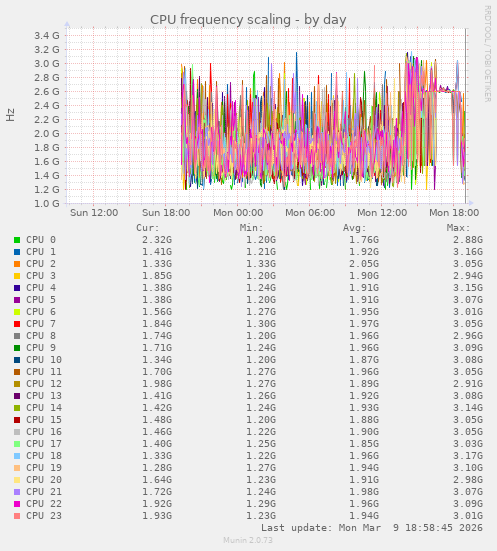Click the 'CPU 11' legend label
The image size is (497, 551).
click(x=44, y=372)
